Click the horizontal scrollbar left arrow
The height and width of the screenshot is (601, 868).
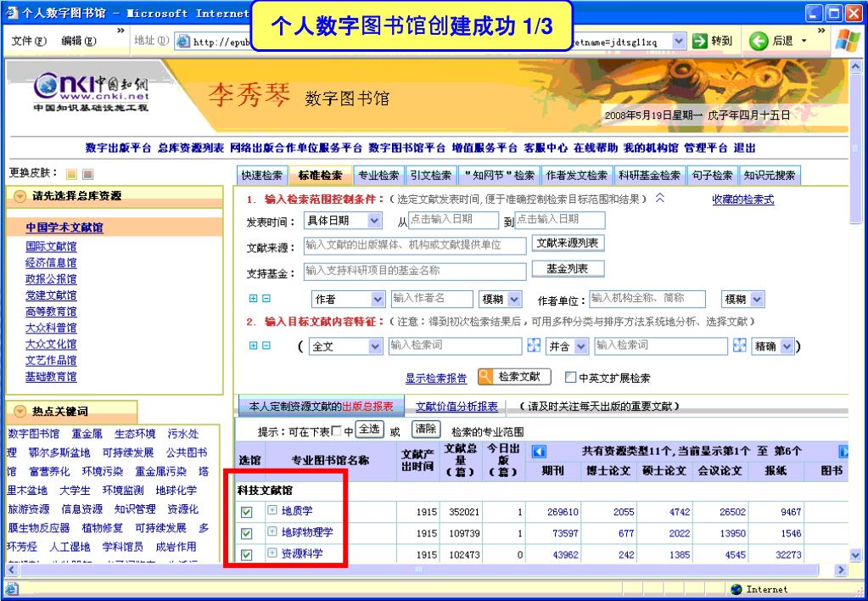coord(11,570)
